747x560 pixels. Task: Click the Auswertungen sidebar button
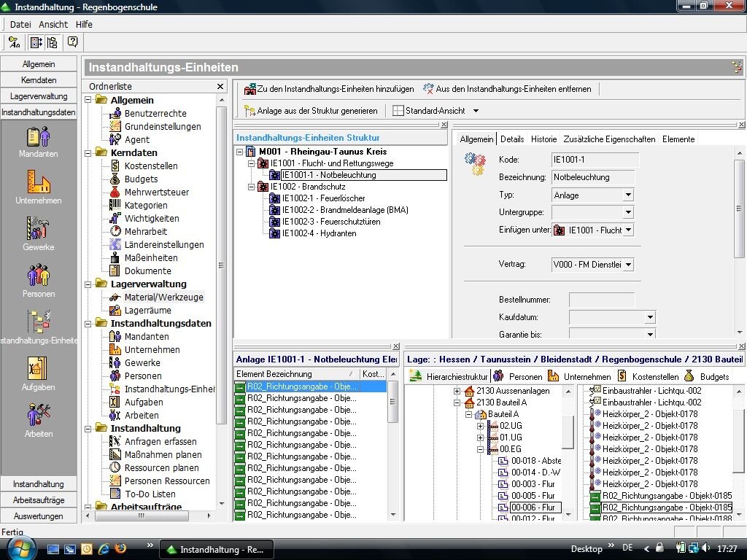coord(39,516)
